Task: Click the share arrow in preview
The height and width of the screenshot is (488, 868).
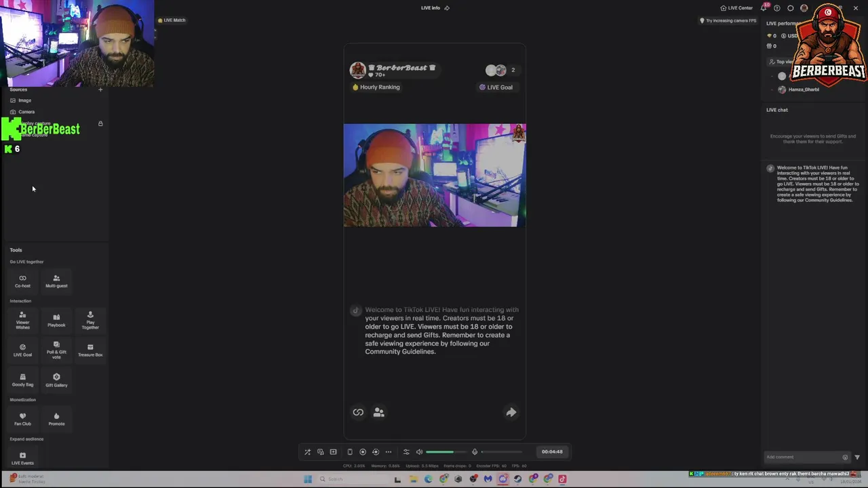Action: pyautogui.click(x=511, y=412)
